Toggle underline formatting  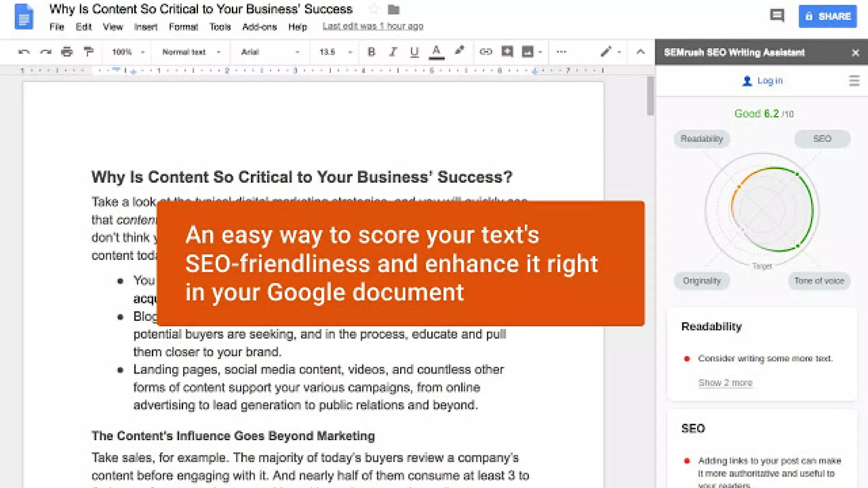coord(414,52)
